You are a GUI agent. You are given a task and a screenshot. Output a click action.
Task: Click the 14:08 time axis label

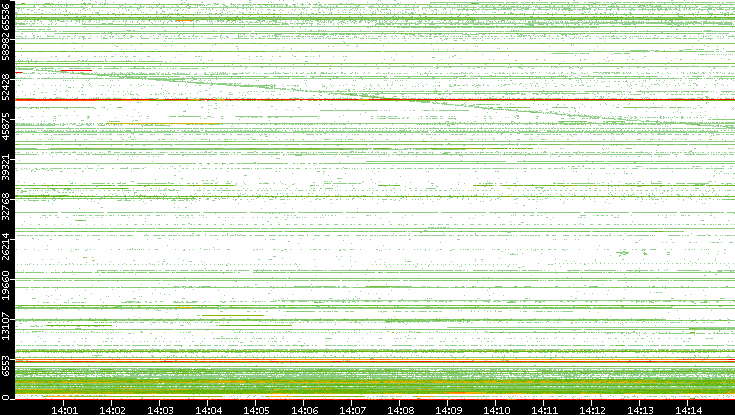click(x=400, y=408)
